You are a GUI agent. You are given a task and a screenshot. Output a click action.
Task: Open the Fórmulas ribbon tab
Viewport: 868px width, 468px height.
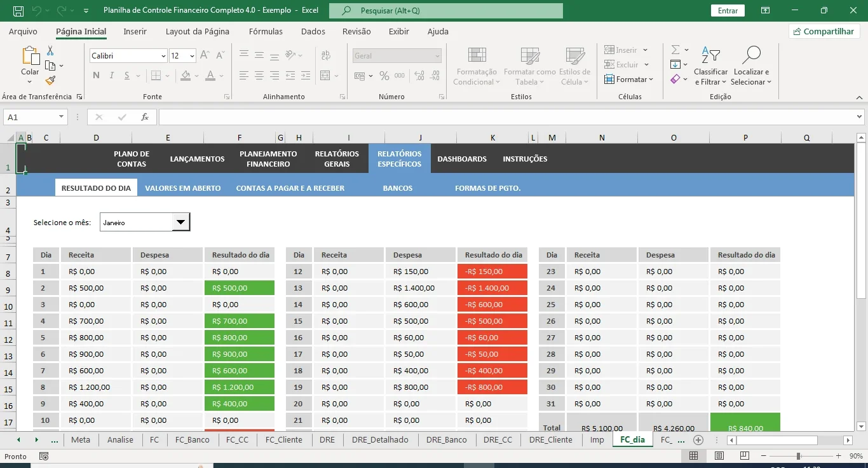point(266,31)
